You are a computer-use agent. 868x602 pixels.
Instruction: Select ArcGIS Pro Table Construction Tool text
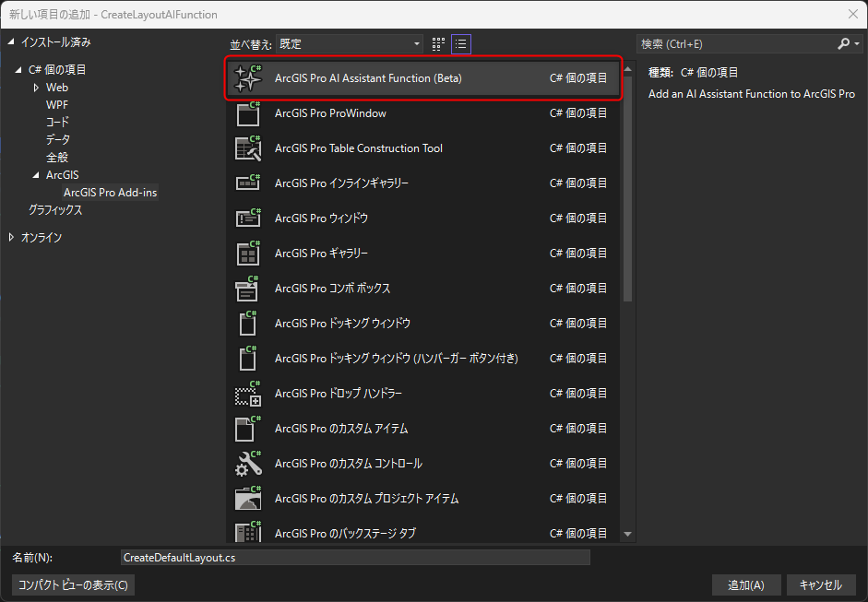click(x=359, y=148)
